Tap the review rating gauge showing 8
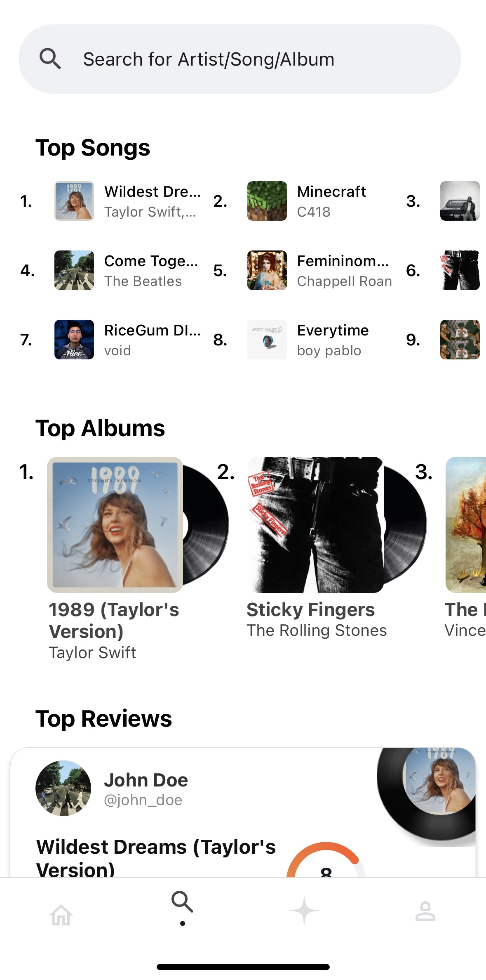 (x=326, y=860)
